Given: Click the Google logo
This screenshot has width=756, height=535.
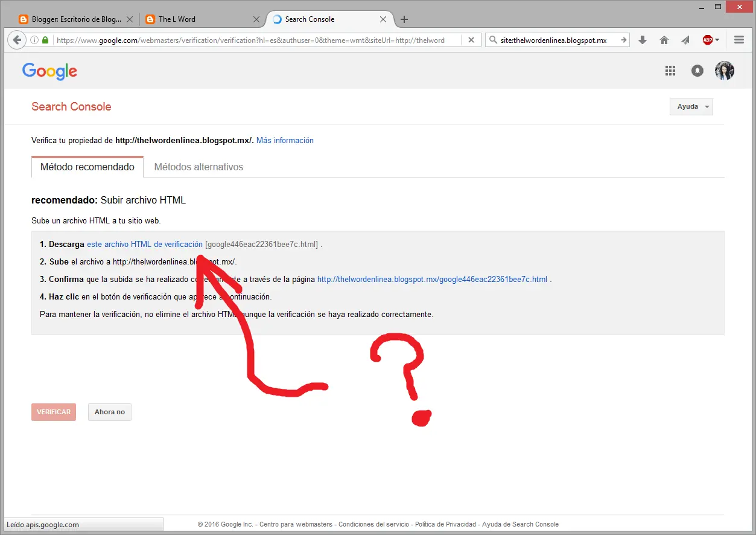Looking at the screenshot, I should pos(50,71).
